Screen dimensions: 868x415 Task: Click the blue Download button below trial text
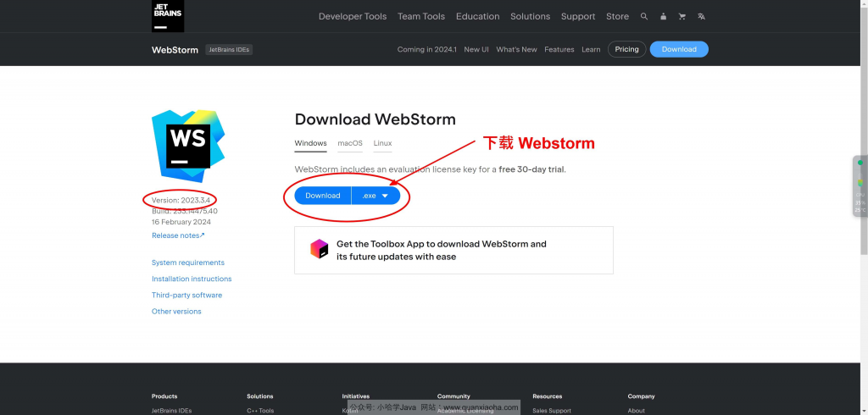pyautogui.click(x=323, y=196)
